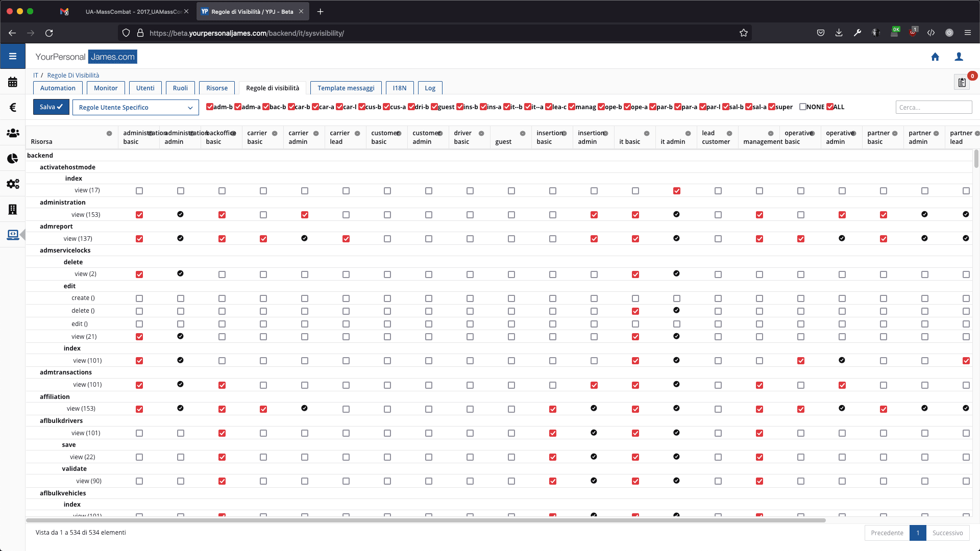Switch to the Log tab
The width and height of the screenshot is (980, 551).
[430, 88]
